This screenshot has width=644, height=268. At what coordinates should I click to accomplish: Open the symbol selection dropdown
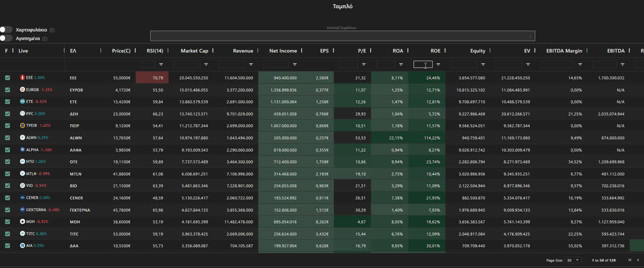coord(342,36)
